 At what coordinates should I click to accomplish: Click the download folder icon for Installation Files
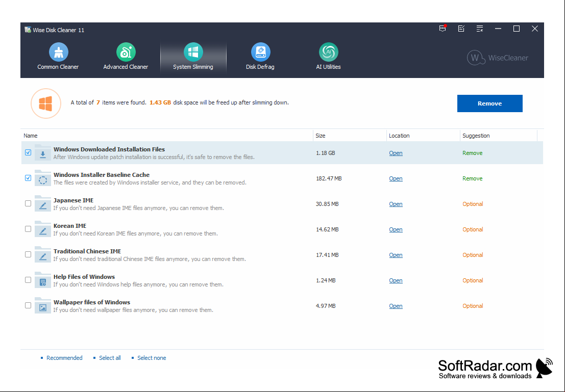[42, 152]
